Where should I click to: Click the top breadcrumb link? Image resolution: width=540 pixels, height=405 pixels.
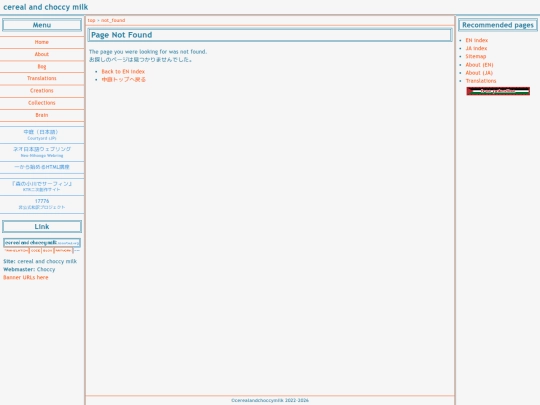click(91, 20)
